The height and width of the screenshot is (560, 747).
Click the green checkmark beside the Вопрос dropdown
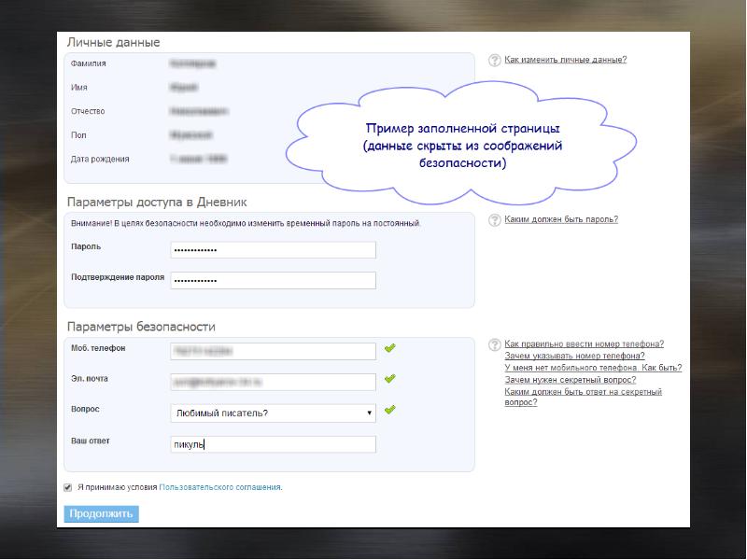point(390,410)
